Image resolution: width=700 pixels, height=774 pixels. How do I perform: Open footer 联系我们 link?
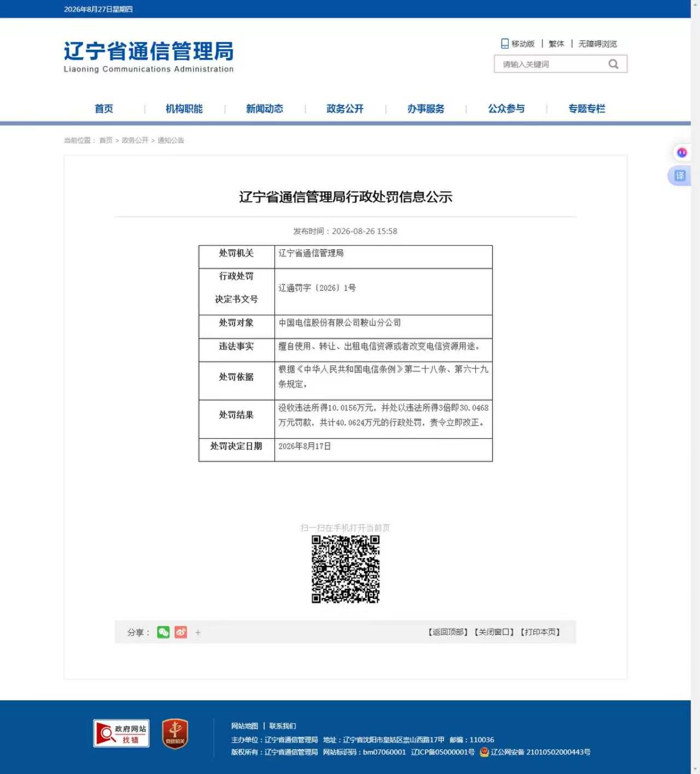[x=283, y=726]
